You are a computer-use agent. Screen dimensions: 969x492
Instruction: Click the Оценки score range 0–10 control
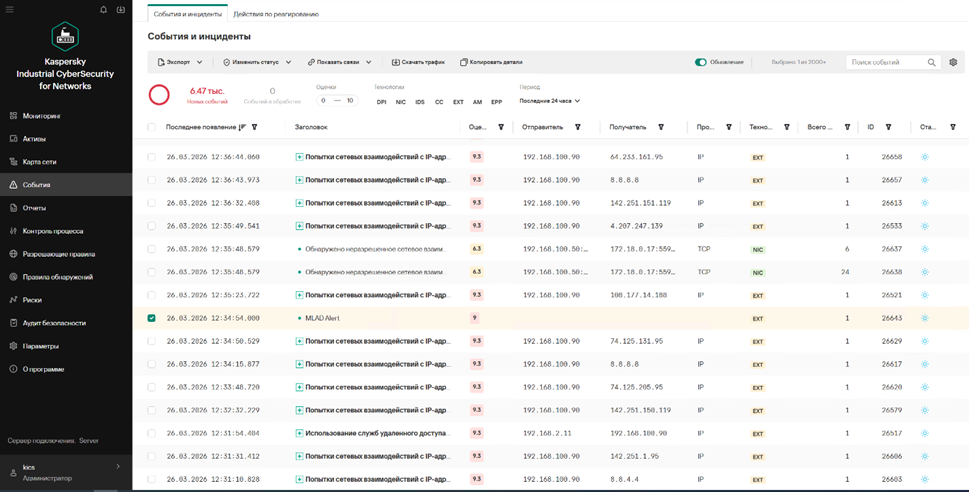[337, 101]
